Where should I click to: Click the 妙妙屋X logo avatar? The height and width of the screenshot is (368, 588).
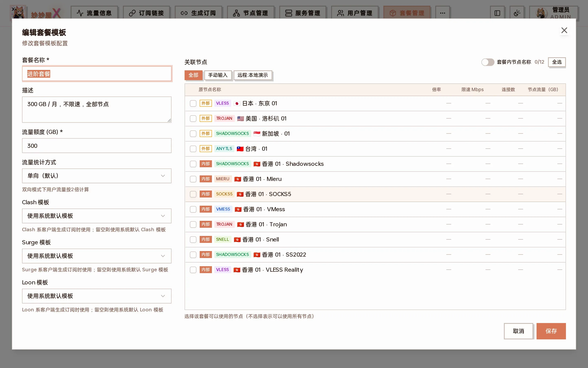[18, 13]
